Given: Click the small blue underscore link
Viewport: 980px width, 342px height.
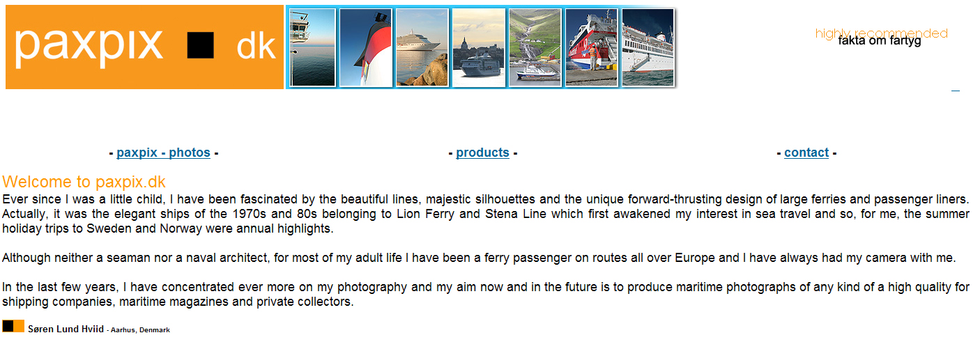Looking at the screenshot, I should (955, 90).
